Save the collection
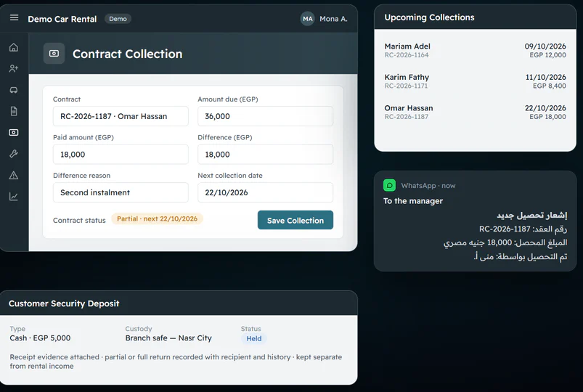Screen dimensions: 583x392 click(295, 220)
